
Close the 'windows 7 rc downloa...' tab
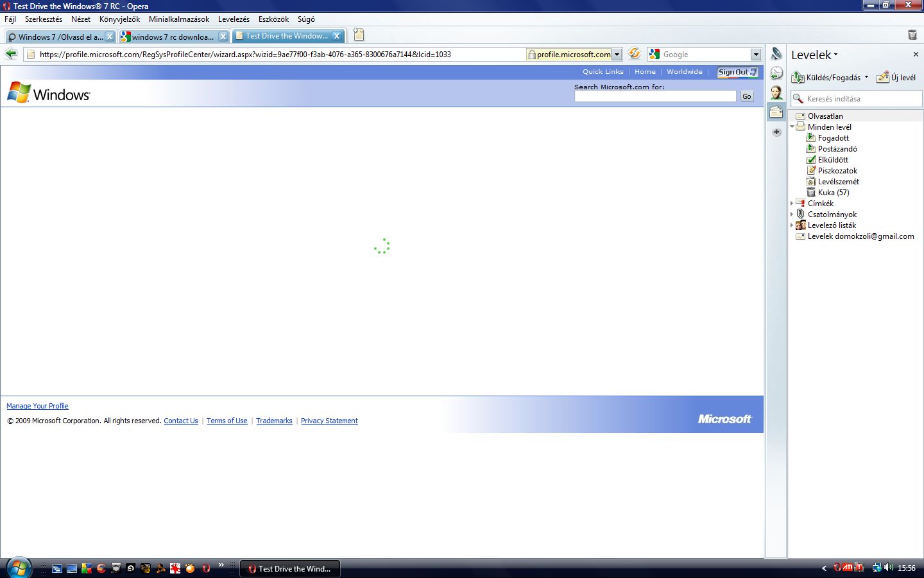(223, 37)
